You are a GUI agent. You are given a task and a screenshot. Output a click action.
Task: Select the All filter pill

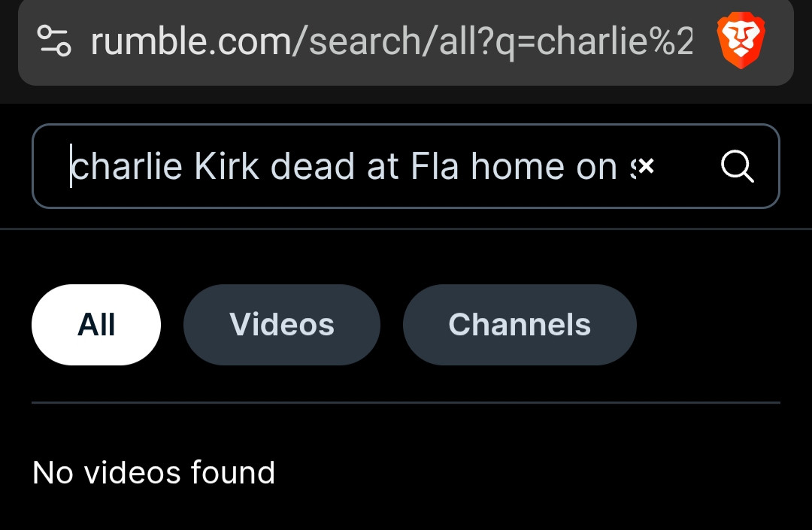pos(96,325)
